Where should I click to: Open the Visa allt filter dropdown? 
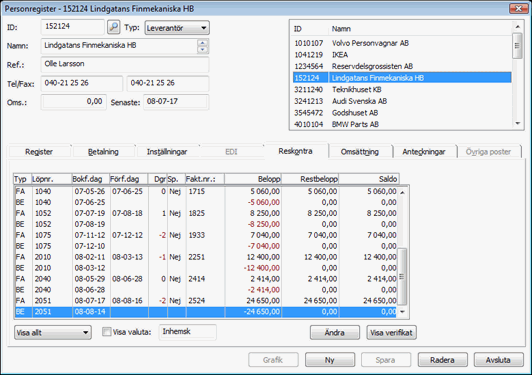[x=53, y=333]
